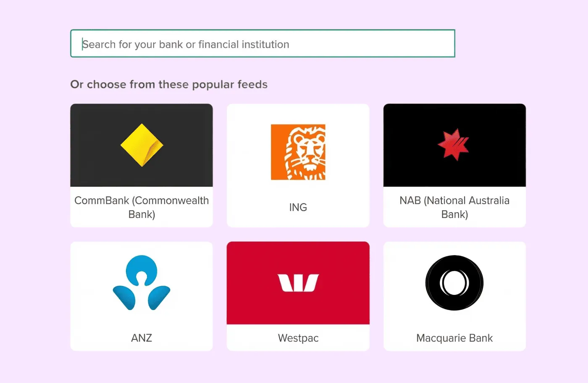
Task: Select the ING popular feed tile
Action: pos(298,165)
